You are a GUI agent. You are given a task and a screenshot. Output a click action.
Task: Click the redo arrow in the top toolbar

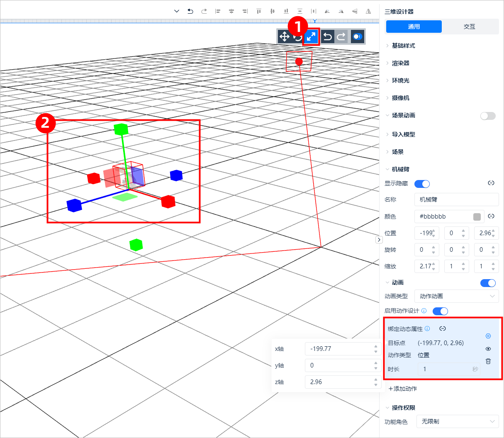point(204,11)
